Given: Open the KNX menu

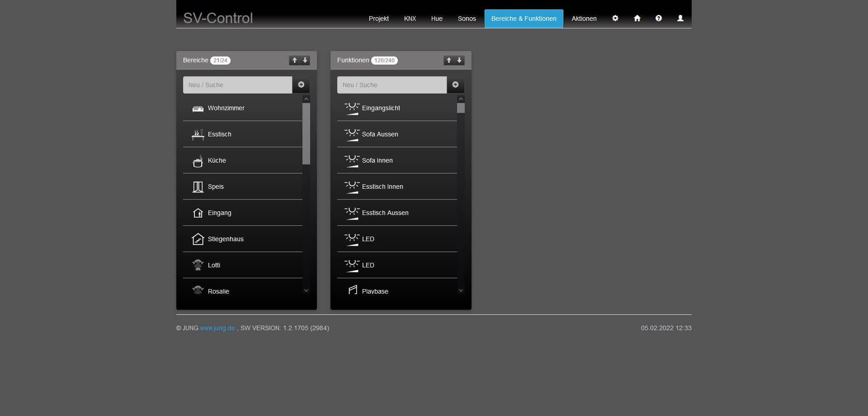Looking at the screenshot, I should tap(410, 19).
